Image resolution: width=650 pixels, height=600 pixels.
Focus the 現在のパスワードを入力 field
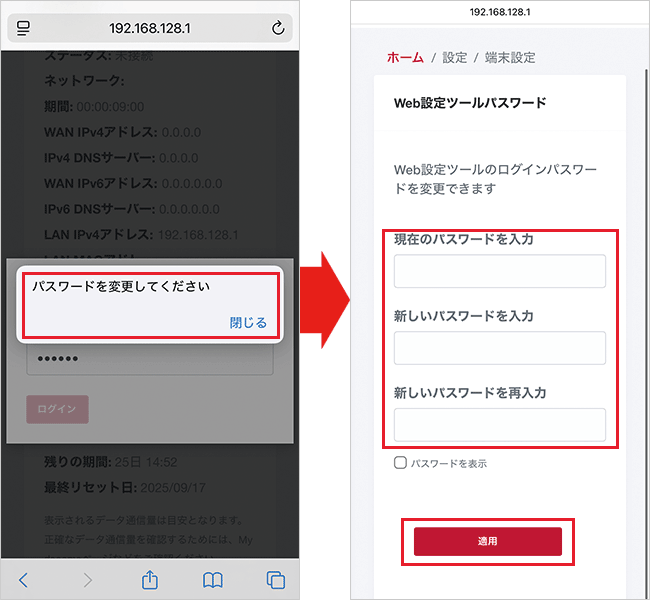[x=500, y=271]
